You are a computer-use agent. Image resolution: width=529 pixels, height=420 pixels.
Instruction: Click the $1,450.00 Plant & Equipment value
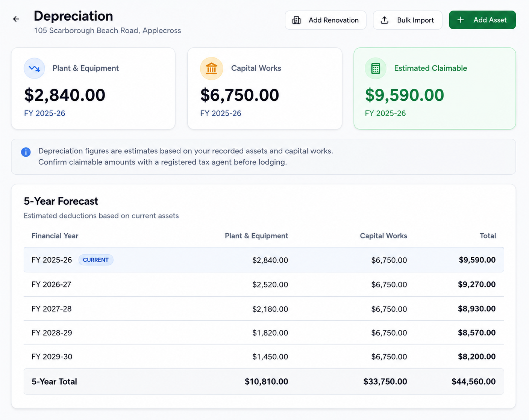(x=270, y=357)
